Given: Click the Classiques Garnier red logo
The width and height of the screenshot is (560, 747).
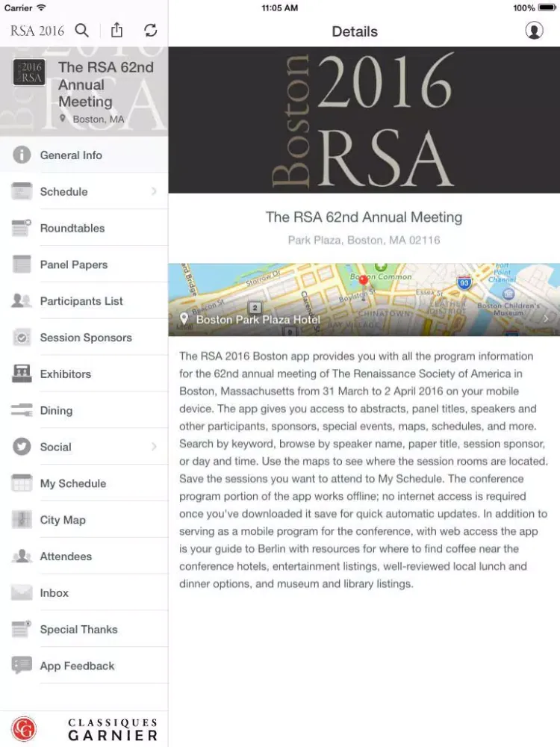Looking at the screenshot, I should [24, 729].
